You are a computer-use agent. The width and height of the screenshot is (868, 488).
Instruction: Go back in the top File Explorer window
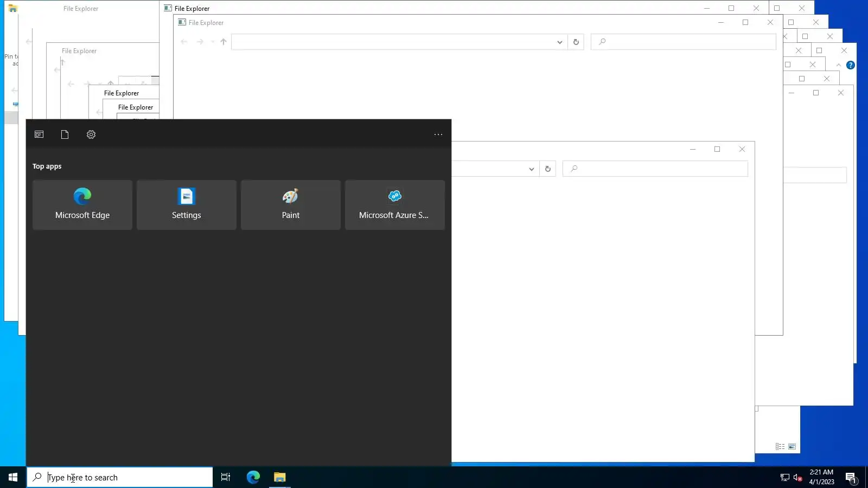point(184,42)
